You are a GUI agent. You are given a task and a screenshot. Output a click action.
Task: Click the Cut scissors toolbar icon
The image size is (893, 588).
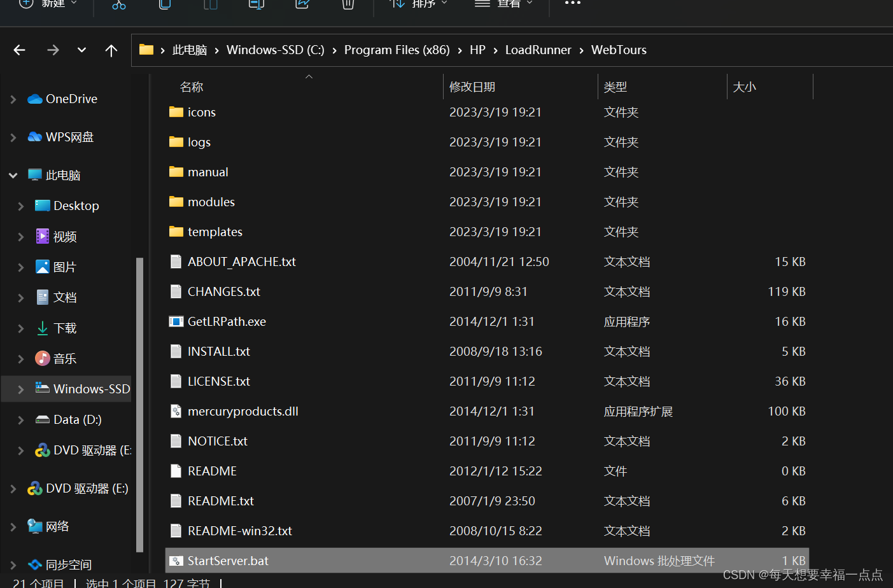119,4
